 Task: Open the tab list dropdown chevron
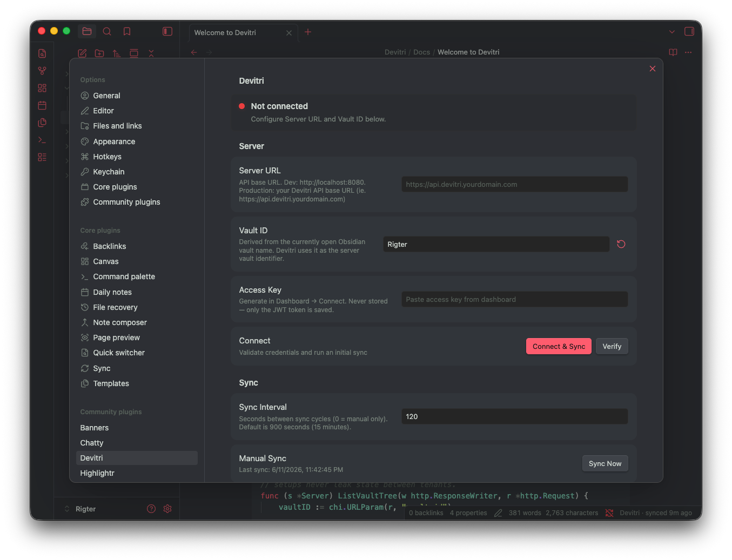point(672,32)
